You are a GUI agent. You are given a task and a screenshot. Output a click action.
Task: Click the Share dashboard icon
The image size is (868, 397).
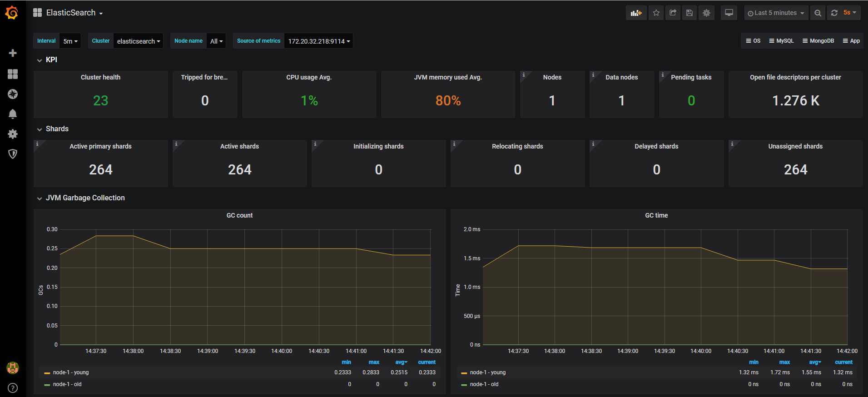673,13
